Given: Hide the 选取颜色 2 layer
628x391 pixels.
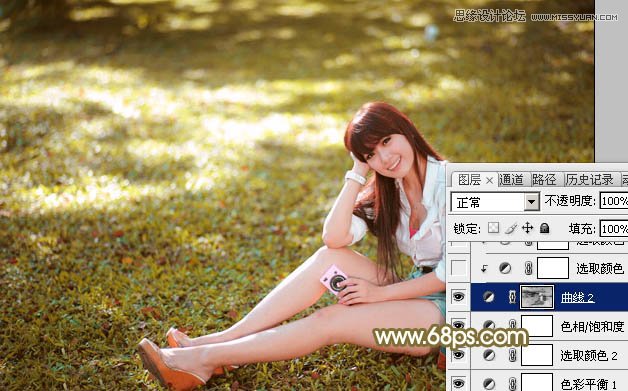Looking at the screenshot, I should [459, 355].
